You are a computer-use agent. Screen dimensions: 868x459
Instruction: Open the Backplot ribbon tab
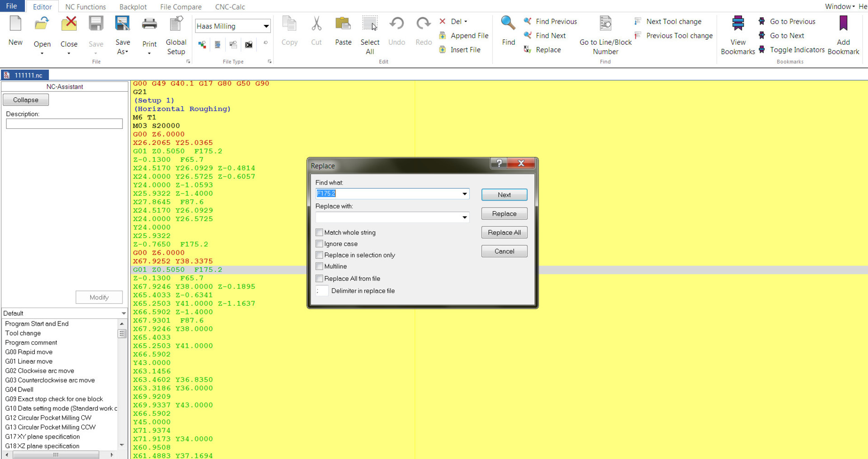[133, 7]
